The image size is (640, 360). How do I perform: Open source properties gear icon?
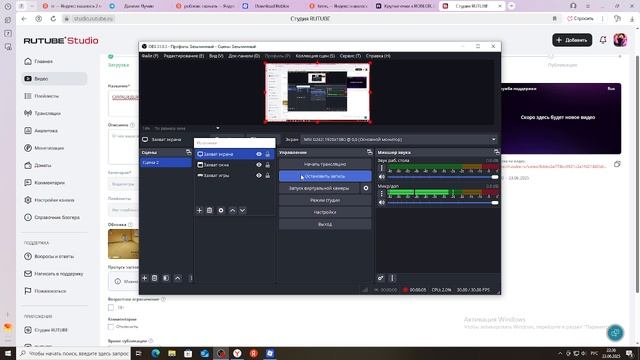pos(221,210)
